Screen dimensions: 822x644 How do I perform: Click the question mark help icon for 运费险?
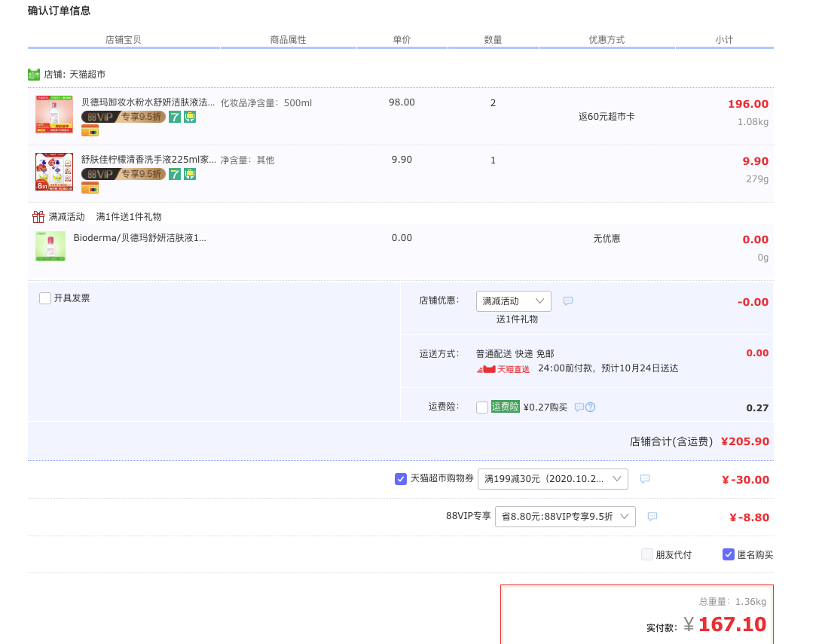tap(590, 407)
